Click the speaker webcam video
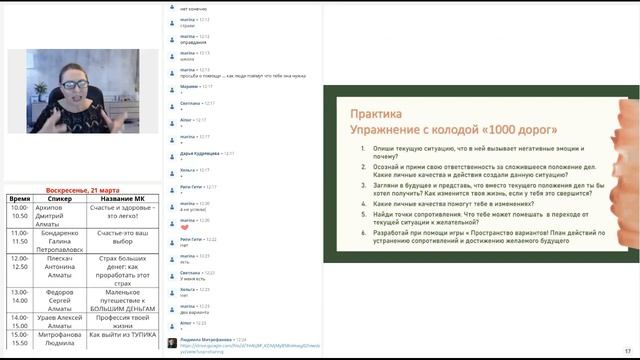Image resolution: width=640 pixels, height=360 pixels. coord(83,91)
